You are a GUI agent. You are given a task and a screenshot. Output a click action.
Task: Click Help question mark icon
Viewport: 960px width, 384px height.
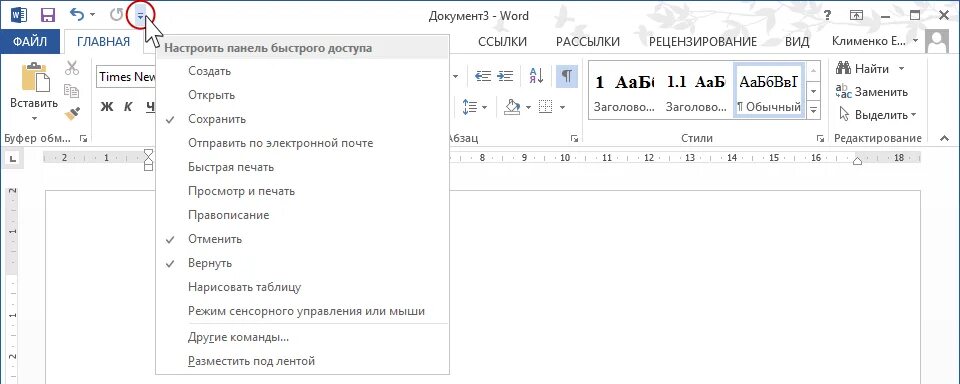[x=827, y=15]
